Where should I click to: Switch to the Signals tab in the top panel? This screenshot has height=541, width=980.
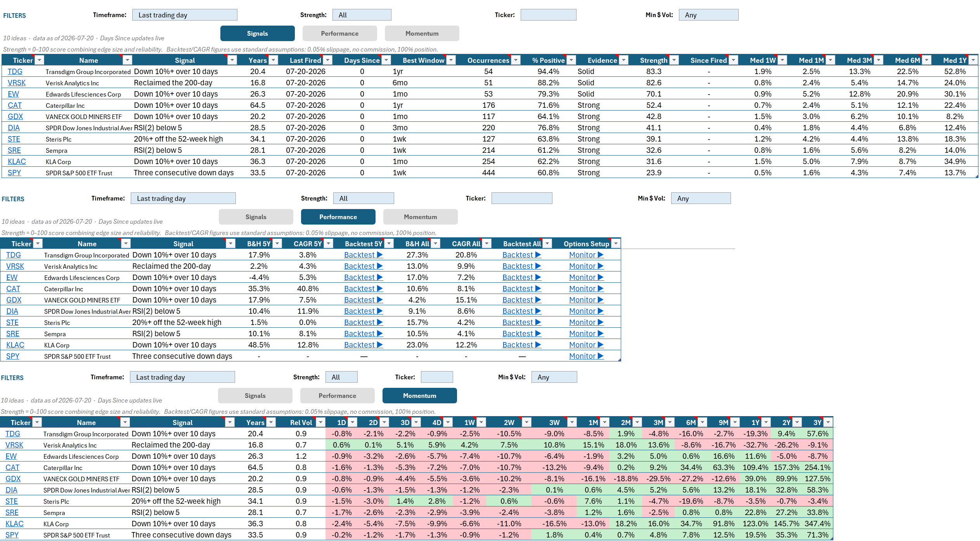(258, 33)
